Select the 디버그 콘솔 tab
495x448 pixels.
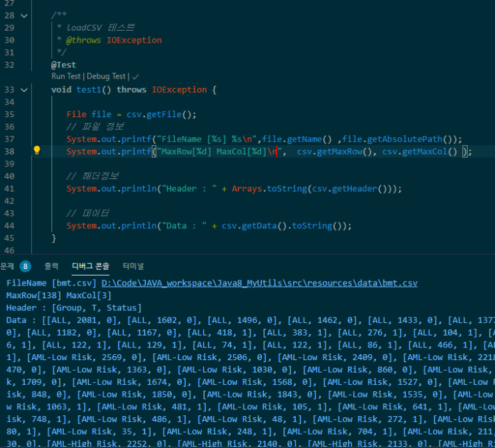[91, 266]
